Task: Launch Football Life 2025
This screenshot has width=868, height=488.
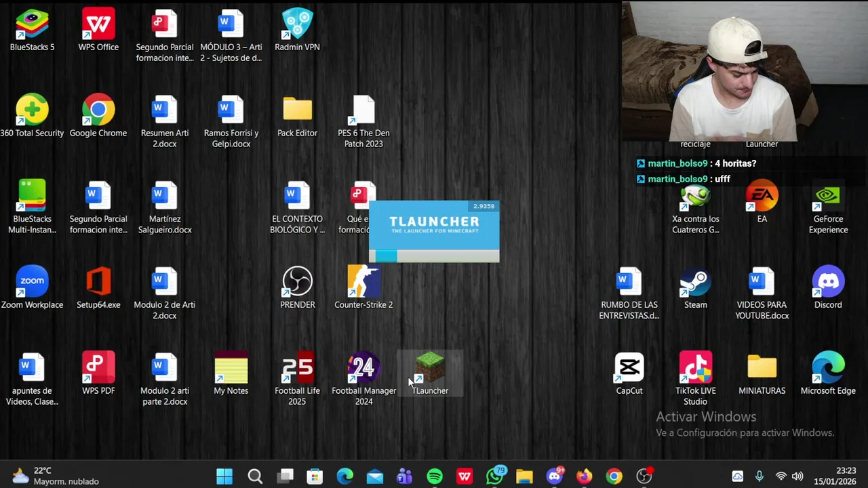Action: pyautogui.click(x=297, y=380)
